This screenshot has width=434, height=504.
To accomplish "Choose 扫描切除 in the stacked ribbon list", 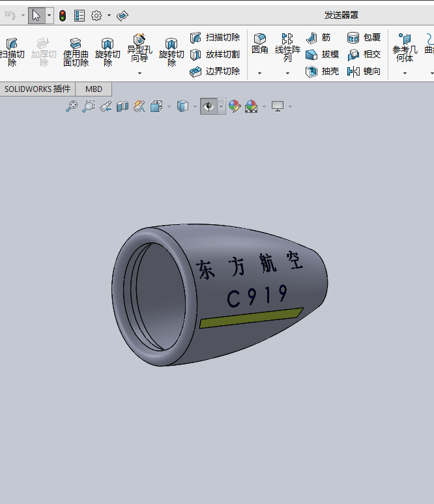I will click(214, 38).
